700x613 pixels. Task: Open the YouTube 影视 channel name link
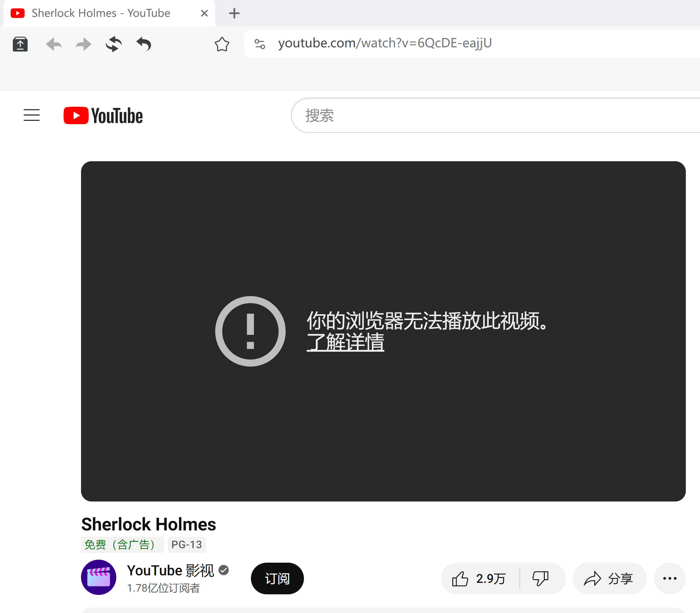pyautogui.click(x=170, y=570)
